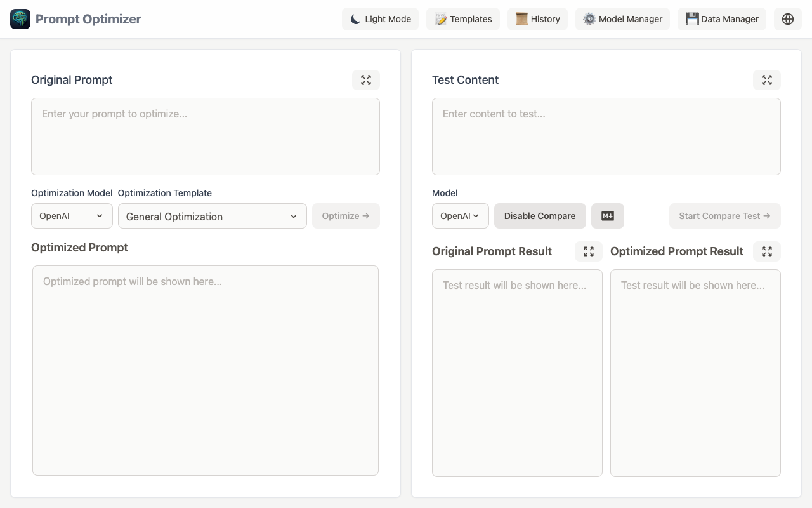This screenshot has width=812, height=508.
Task: Expand the Test Content area to fullscreen
Action: tap(766, 79)
